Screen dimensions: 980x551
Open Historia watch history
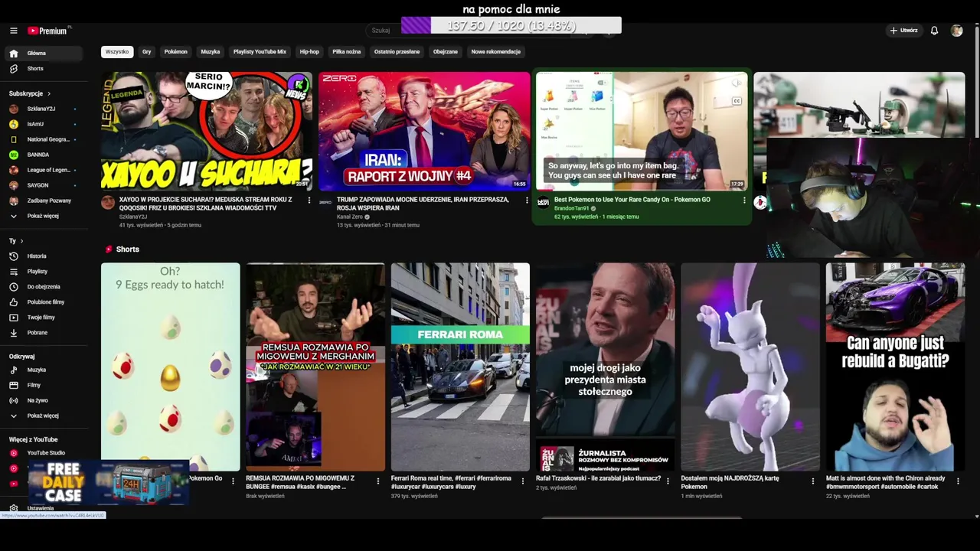[x=44, y=256]
